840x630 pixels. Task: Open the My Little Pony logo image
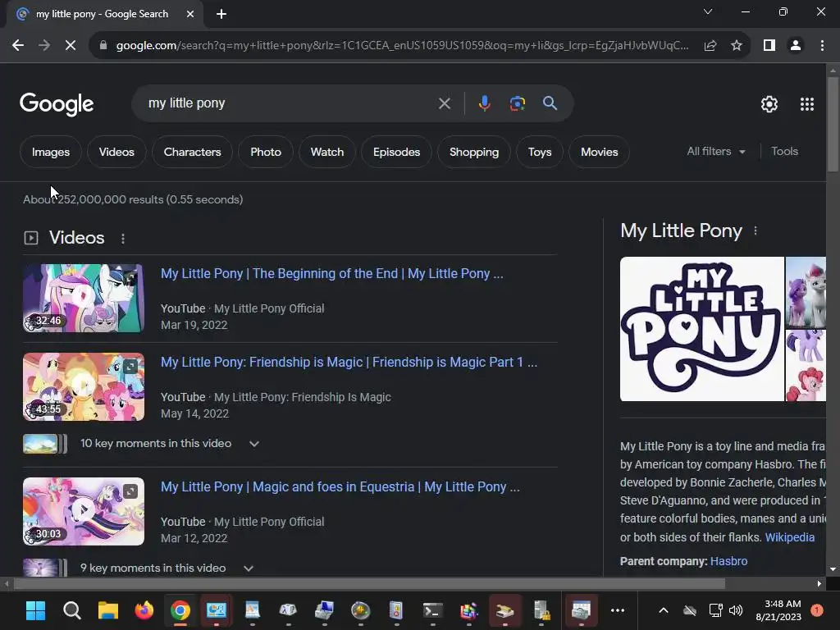tap(702, 329)
